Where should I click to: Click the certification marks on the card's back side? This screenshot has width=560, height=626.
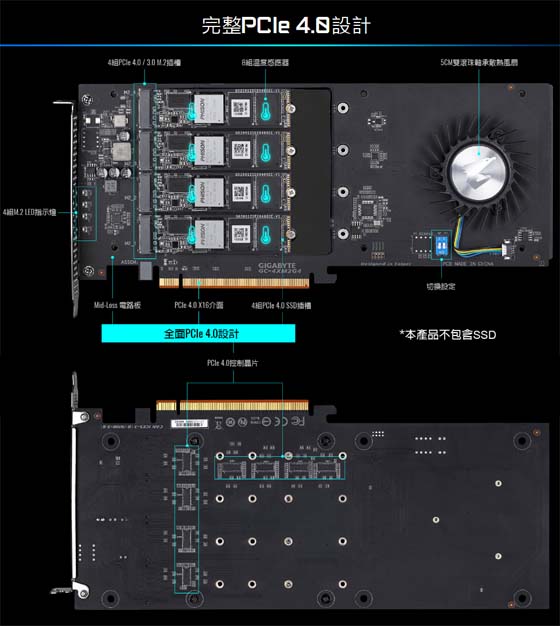259,422
